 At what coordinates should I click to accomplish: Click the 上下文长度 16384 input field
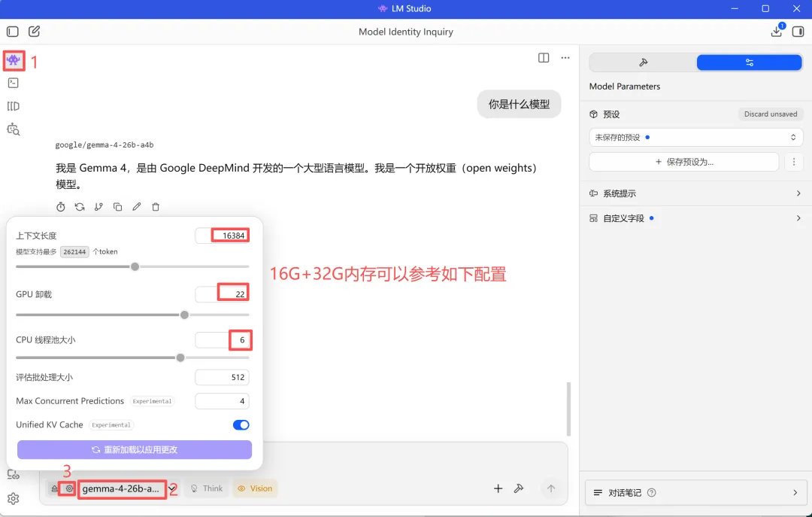tap(222, 236)
